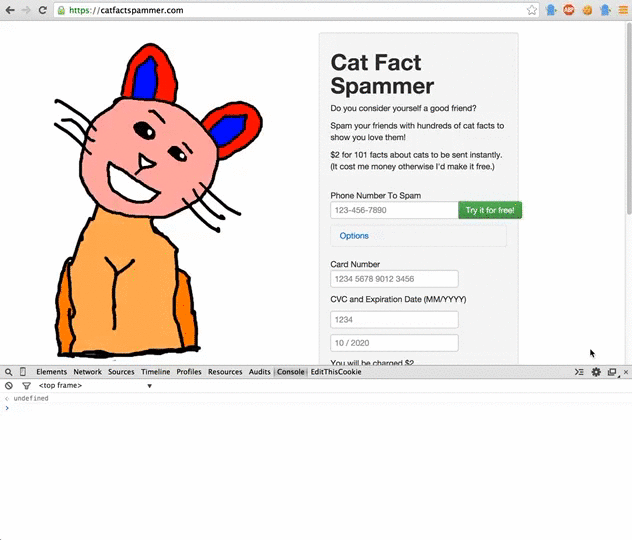
Task: Click the Cat Fact Spammer heading
Action: click(382, 74)
